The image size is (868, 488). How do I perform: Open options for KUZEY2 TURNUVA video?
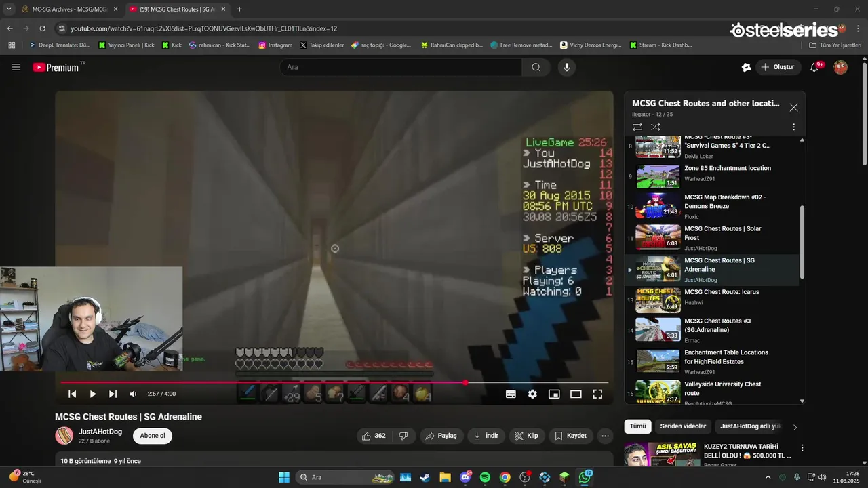tap(802, 448)
